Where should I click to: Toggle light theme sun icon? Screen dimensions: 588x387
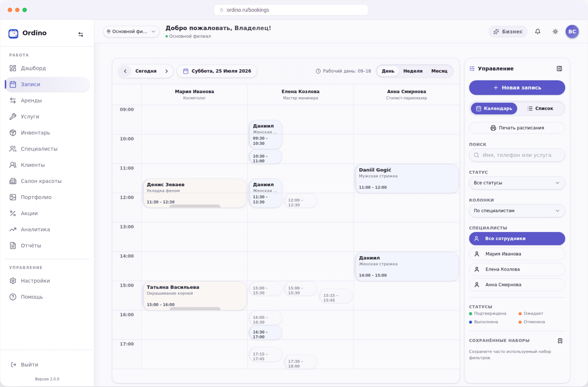555,32
